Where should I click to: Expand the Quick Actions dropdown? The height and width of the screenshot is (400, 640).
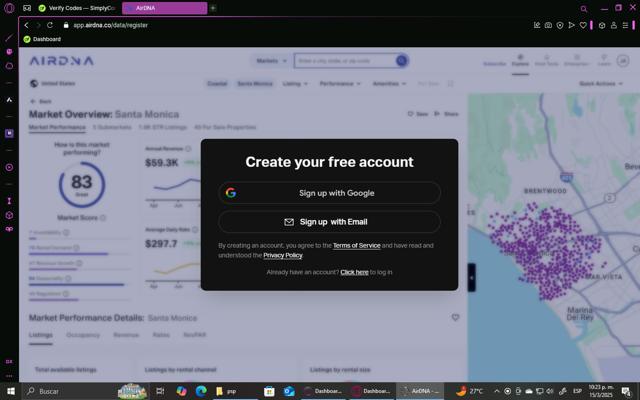pos(601,84)
